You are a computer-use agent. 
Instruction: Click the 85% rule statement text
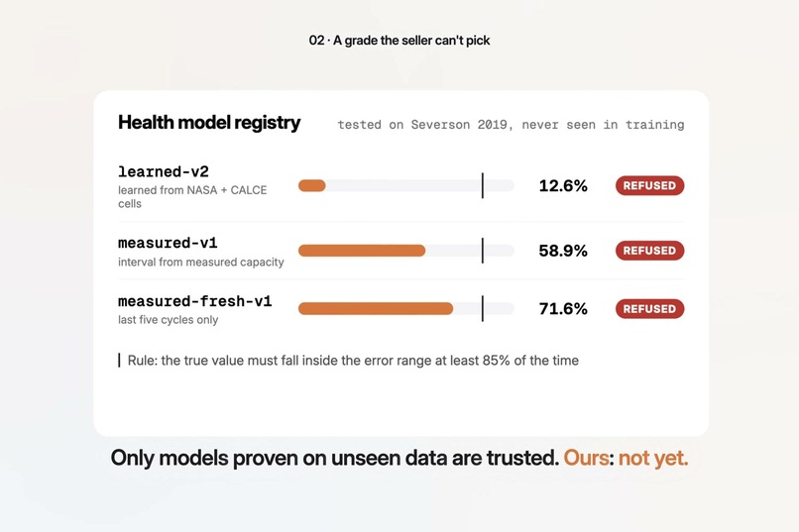353,361
